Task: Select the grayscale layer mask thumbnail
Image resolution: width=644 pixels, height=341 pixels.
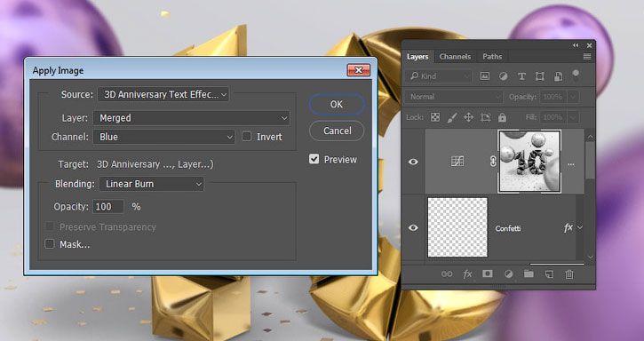Action: 529,162
